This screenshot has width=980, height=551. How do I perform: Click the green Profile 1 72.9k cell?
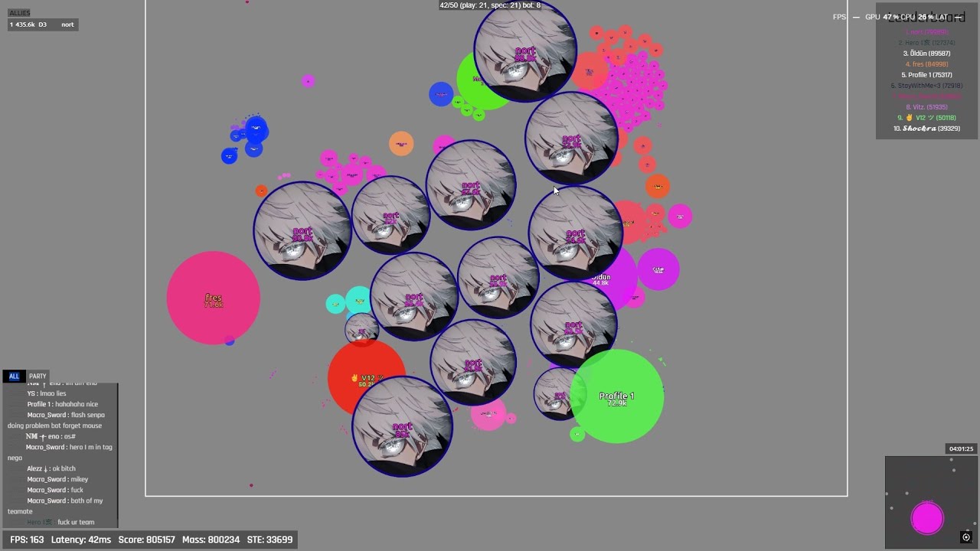pyautogui.click(x=617, y=396)
